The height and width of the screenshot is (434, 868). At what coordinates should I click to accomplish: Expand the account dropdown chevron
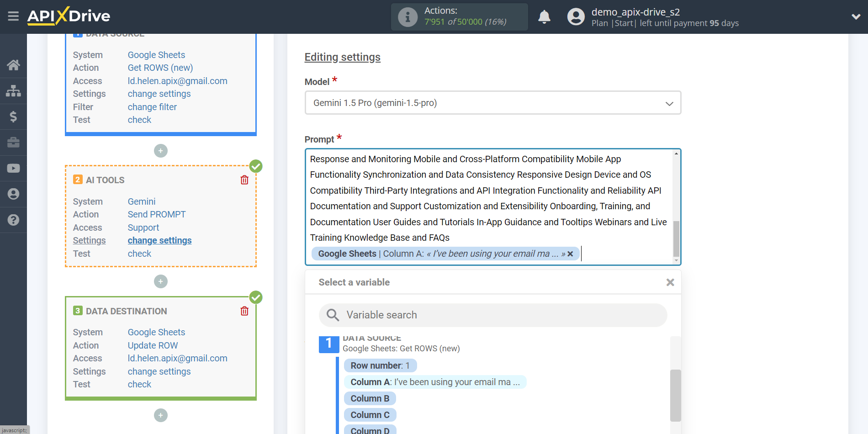tap(856, 17)
